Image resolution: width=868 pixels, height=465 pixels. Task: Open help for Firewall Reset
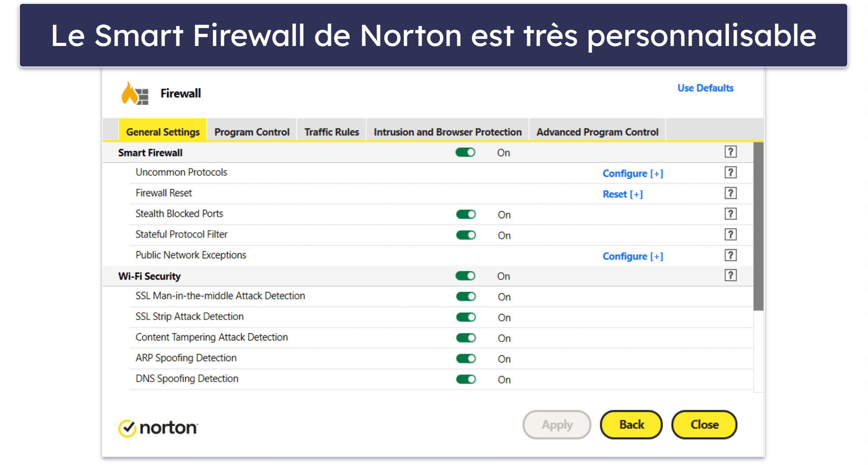[730, 193]
